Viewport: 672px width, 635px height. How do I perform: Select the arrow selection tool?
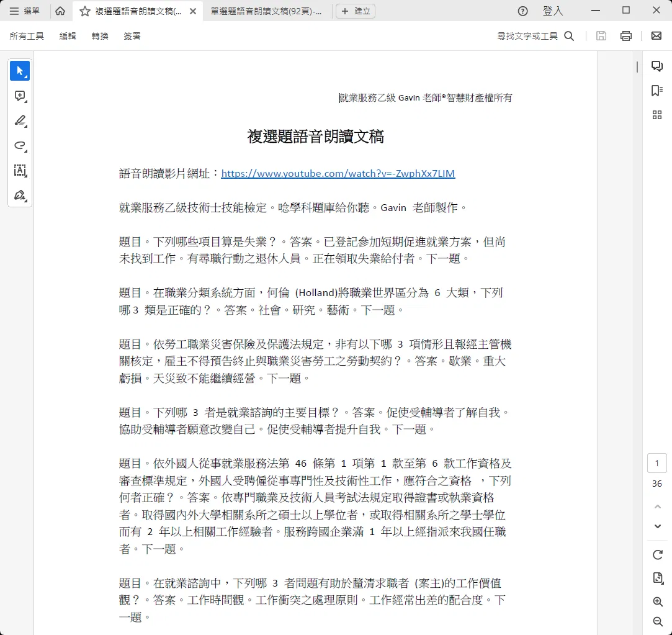pyautogui.click(x=20, y=71)
